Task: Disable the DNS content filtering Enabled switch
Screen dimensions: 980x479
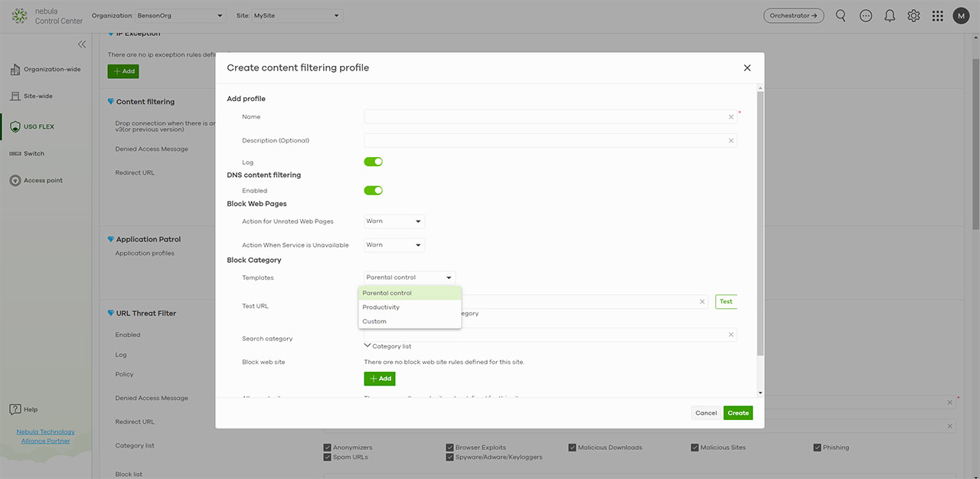Action: point(374,190)
